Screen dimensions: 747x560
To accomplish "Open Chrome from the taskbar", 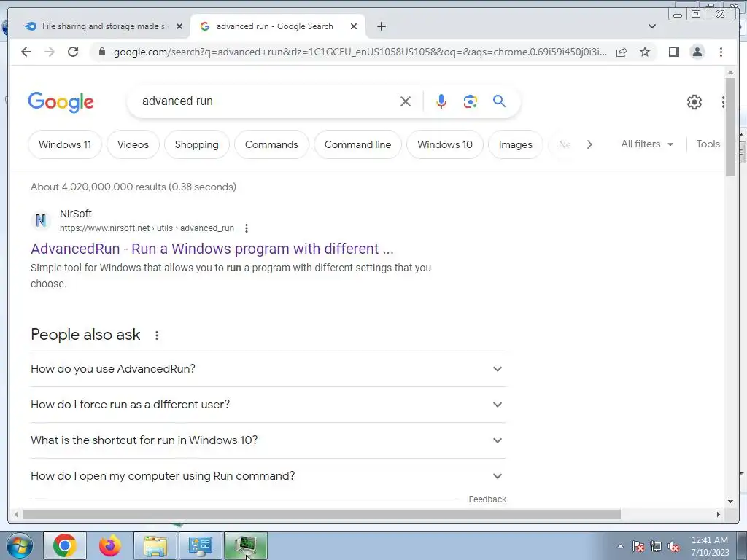I will [x=65, y=545].
